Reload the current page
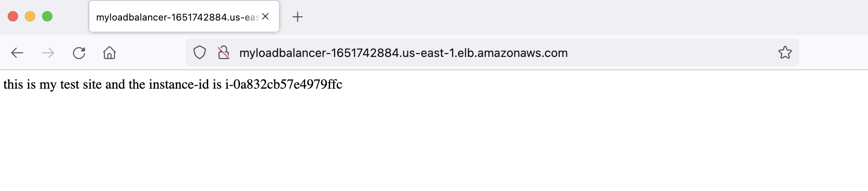This screenshot has height=191, width=868. pyautogui.click(x=79, y=53)
